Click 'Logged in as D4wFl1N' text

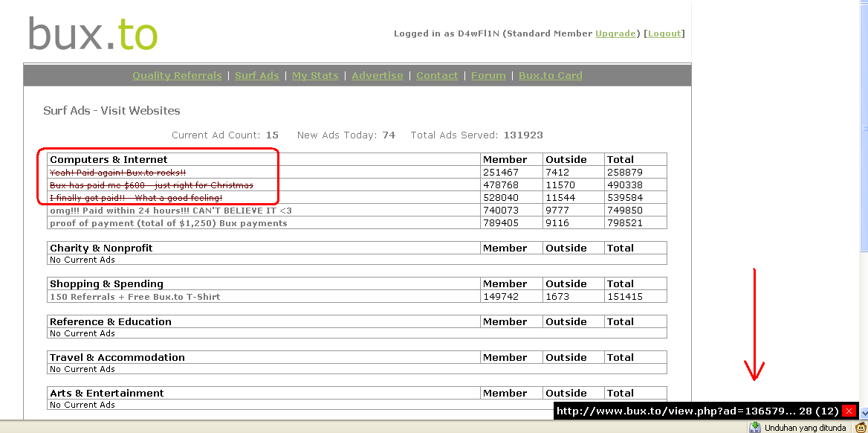(x=447, y=33)
